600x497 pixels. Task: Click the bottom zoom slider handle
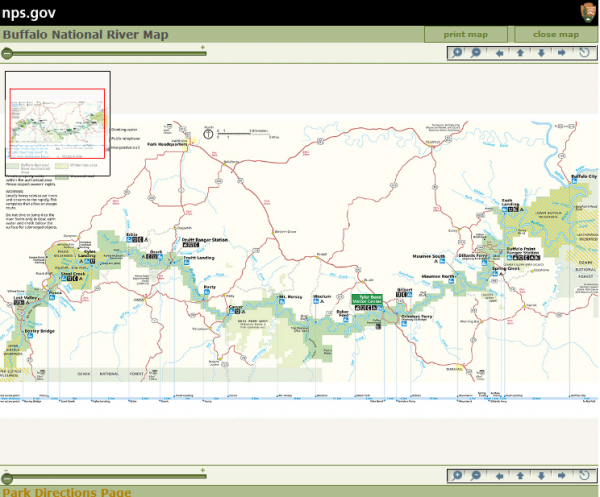7,478
